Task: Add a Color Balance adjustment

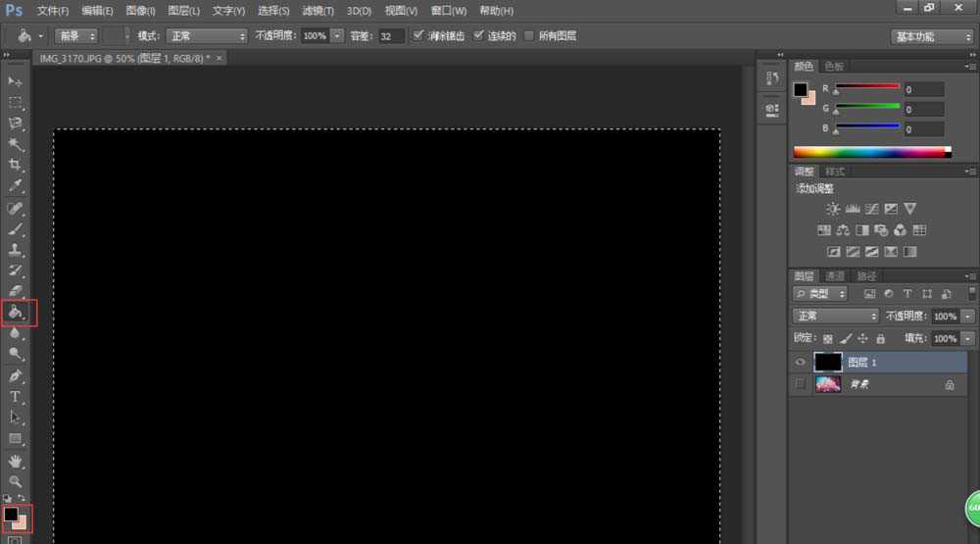Action: pyautogui.click(x=843, y=230)
